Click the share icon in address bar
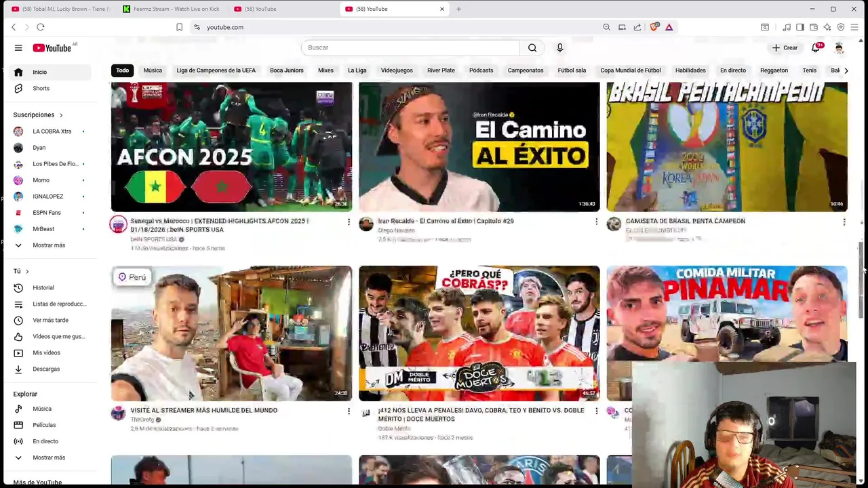The height and width of the screenshot is (488, 868). point(637,27)
